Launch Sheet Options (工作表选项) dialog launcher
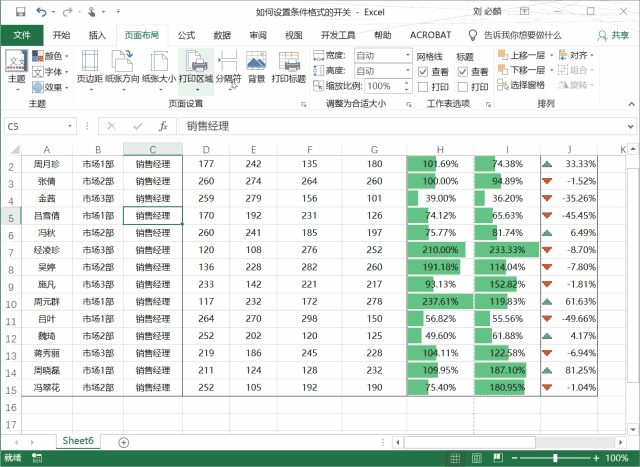Viewport: 640px width, 467px height. pyautogui.click(x=488, y=105)
